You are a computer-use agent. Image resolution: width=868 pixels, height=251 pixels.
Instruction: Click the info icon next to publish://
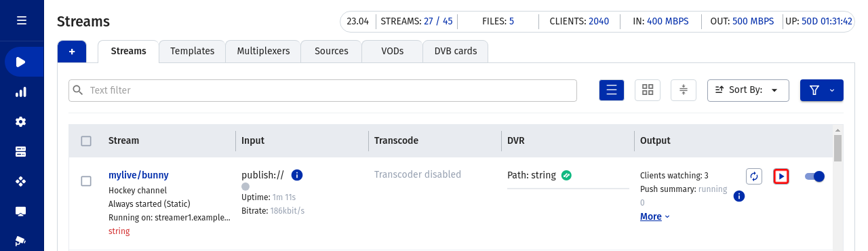click(296, 175)
